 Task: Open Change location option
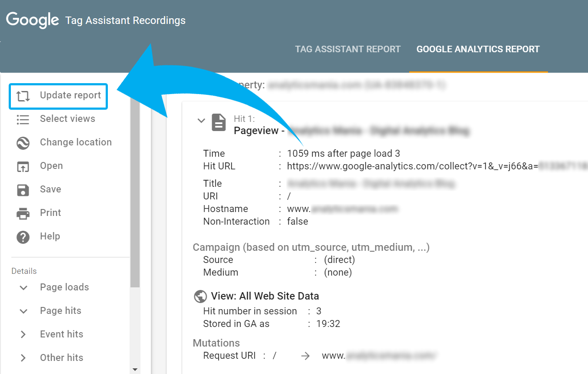pyautogui.click(x=76, y=142)
